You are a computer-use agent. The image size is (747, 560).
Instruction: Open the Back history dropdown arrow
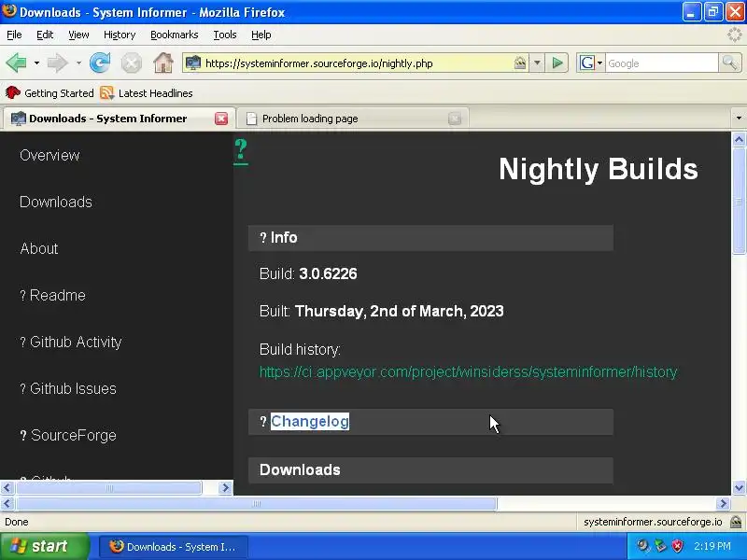(x=36, y=63)
